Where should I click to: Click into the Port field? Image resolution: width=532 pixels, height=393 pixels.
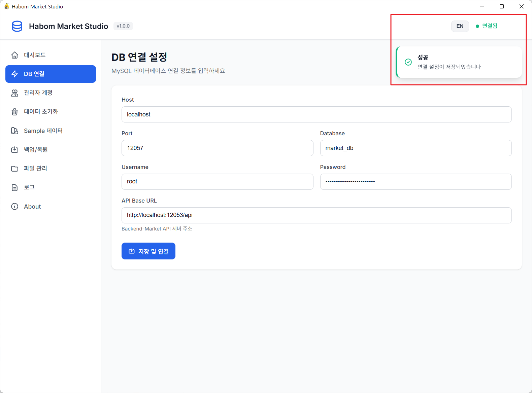pos(217,148)
